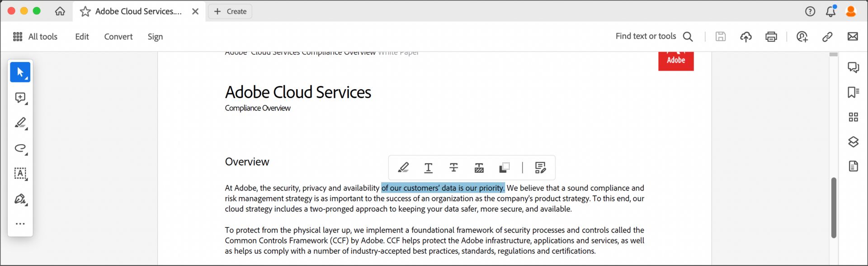Viewport: 868px width, 266px height.
Task: Expand the more tools ellipsis
Action: coord(20,224)
